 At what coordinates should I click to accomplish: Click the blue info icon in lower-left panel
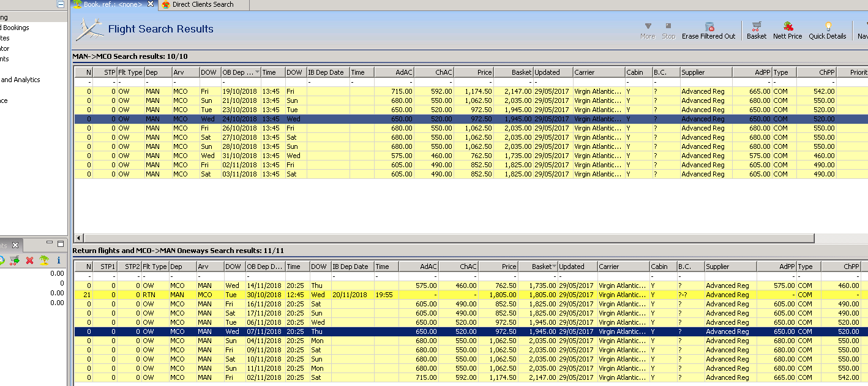59,260
